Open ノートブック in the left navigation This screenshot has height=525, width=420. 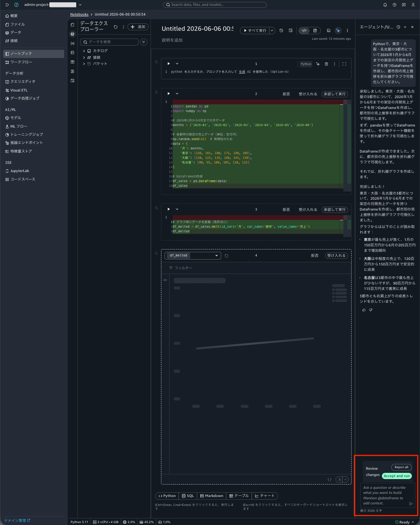point(33,54)
